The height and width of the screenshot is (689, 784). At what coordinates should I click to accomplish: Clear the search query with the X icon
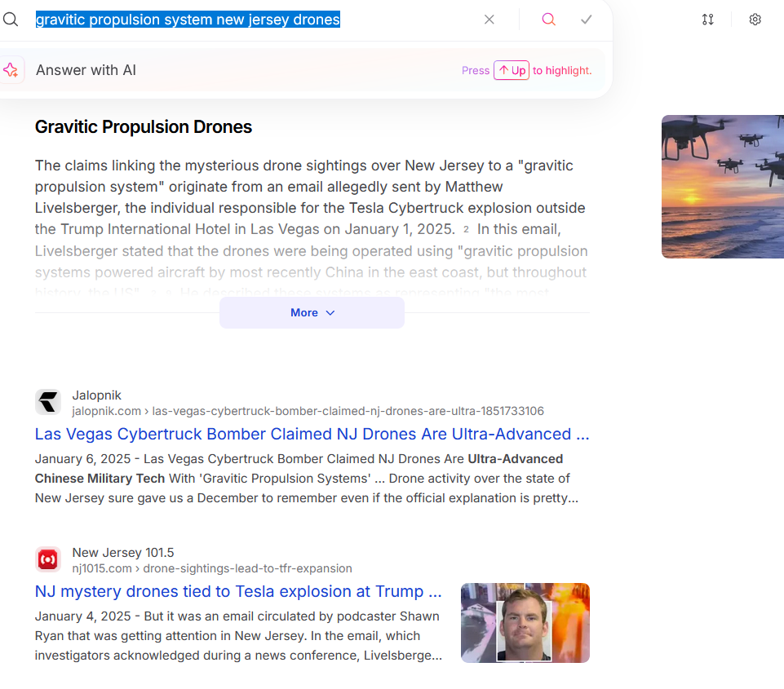489,20
